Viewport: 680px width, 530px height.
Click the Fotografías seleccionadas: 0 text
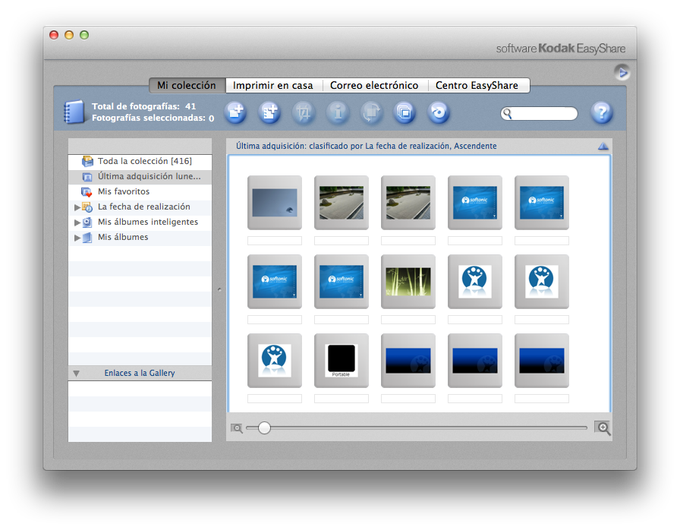(153, 118)
